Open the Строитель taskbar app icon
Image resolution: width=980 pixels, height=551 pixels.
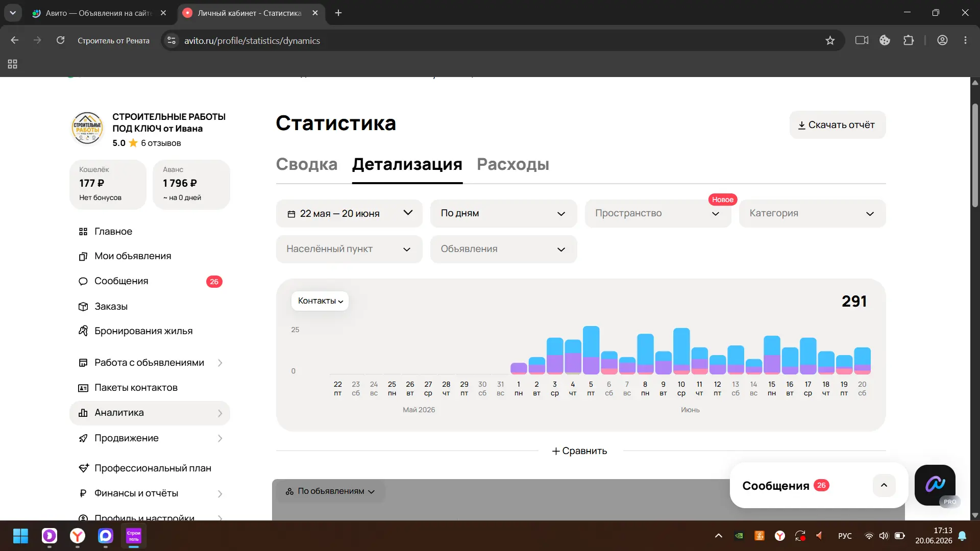(134, 536)
